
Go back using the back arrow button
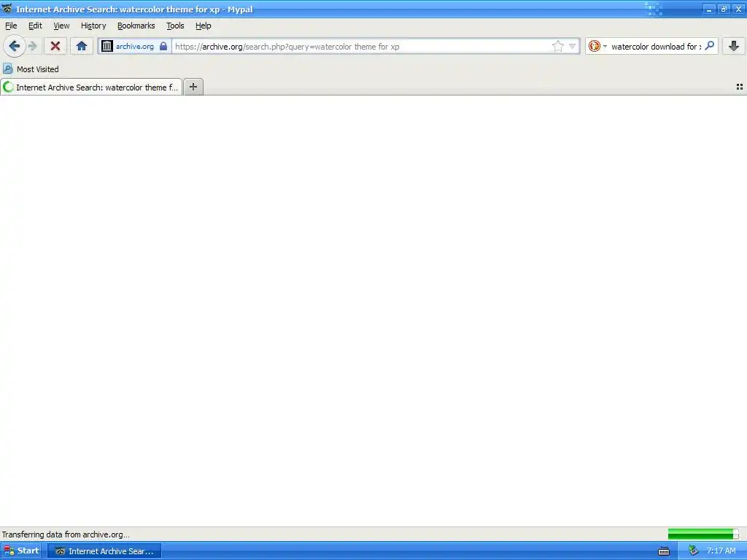tap(15, 46)
